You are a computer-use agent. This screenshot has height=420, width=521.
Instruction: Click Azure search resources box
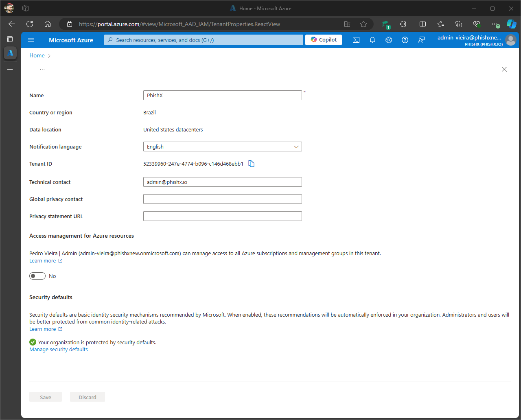coord(204,40)
